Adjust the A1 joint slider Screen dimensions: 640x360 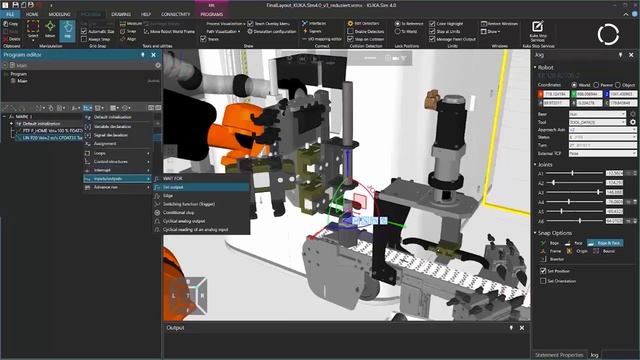pos(573,173)
